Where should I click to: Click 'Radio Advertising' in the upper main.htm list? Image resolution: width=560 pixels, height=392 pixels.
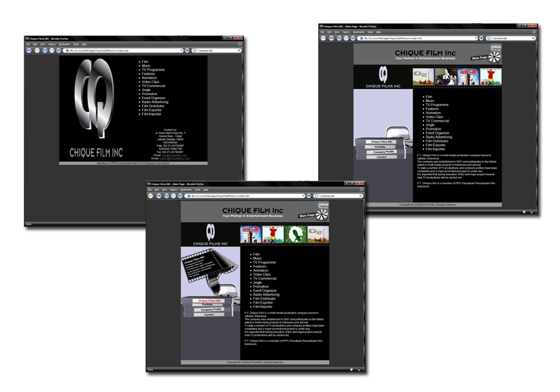coord(439,137)
